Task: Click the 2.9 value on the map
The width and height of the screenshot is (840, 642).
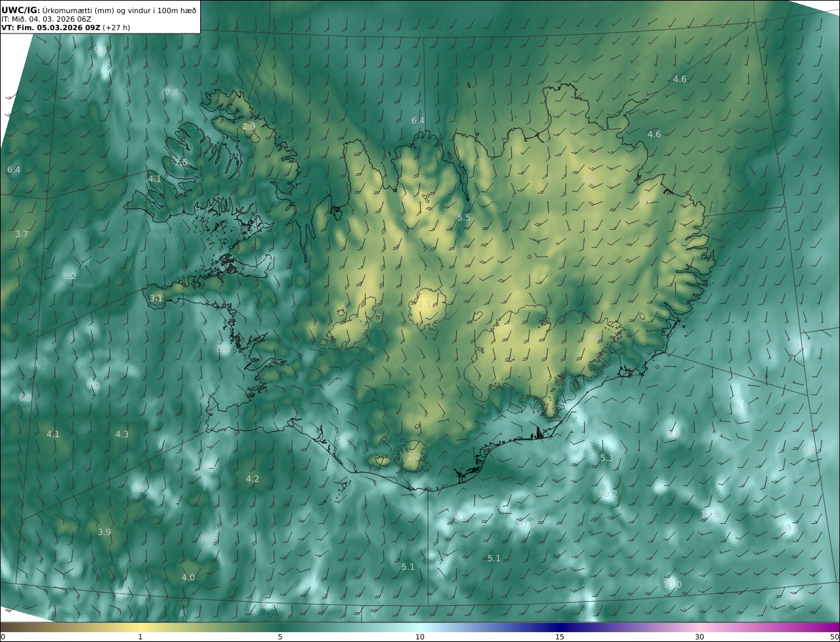Action: [249, 127]
